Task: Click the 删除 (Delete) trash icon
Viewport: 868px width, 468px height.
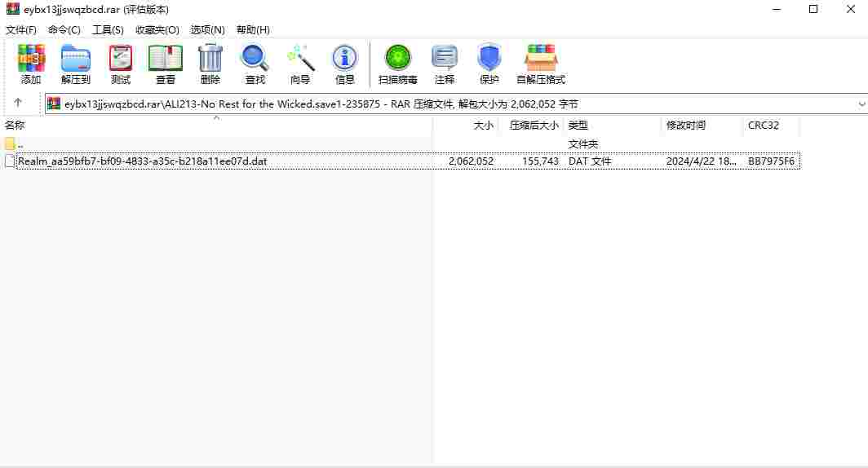Action: [x=210, y=64]
